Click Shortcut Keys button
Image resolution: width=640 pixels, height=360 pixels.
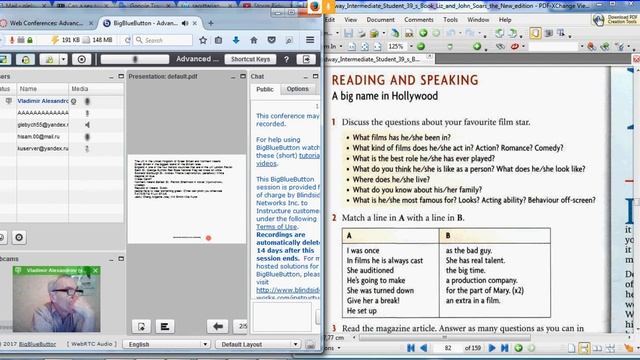click(x=250, y=59)
